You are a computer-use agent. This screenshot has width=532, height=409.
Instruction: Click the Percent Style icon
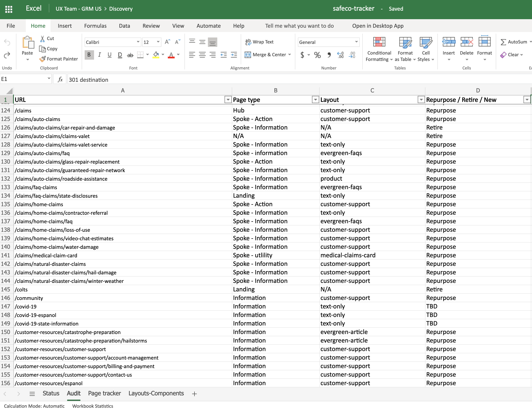tap(317, 55)
